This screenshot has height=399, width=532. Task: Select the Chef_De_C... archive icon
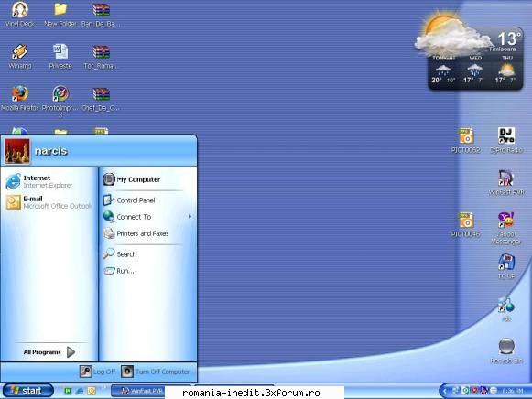(x=101, y=98)
